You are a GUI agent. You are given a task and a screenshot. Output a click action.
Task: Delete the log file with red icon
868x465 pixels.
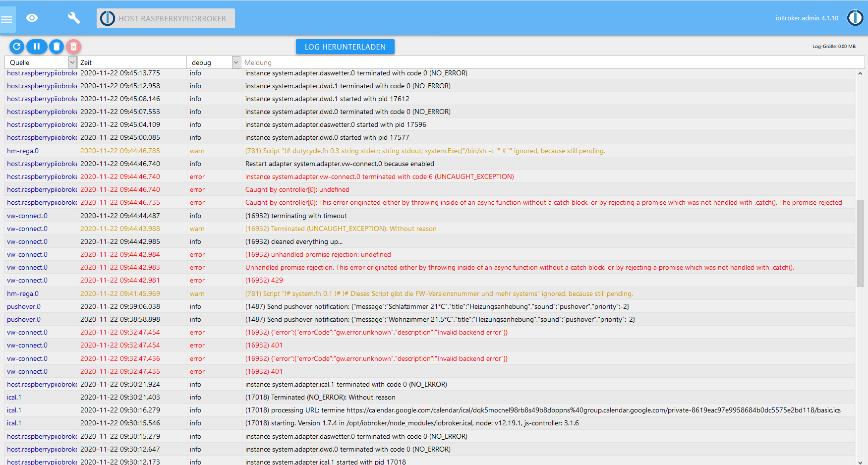click(x=73, y=47)
